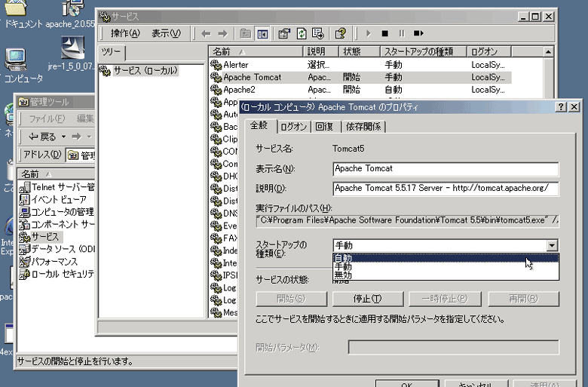Open the properties icon in Services toolbar
Viewport: 588px width, 387px height.
coord(285,34)
